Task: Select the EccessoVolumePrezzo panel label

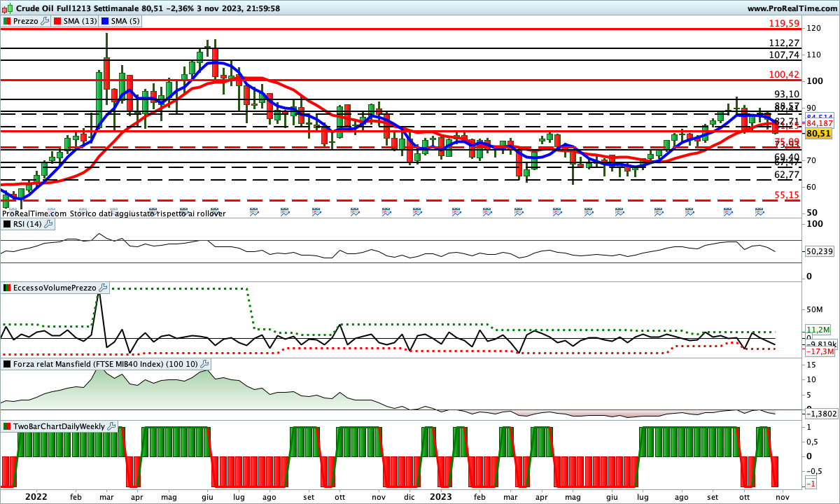Action: 55,288
